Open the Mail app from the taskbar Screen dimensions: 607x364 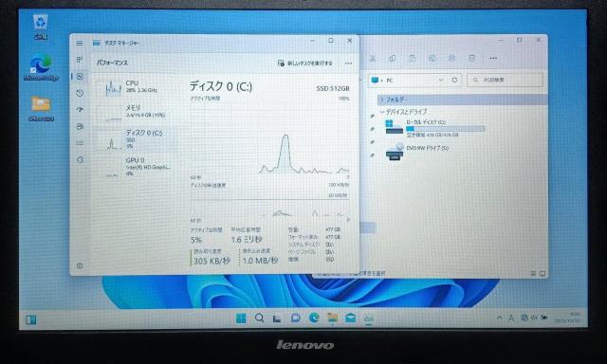(x=351, y=318)
